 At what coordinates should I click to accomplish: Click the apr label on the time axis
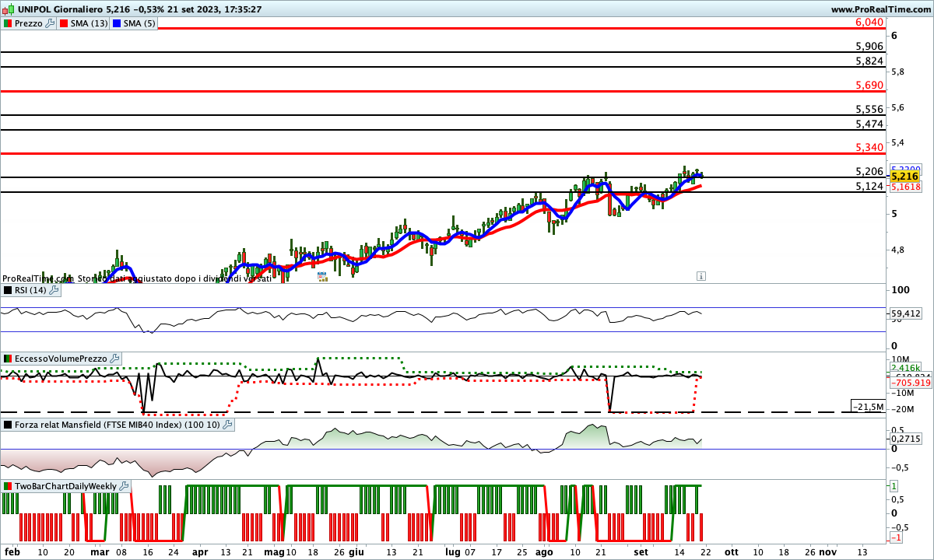(x=200, y=551)
